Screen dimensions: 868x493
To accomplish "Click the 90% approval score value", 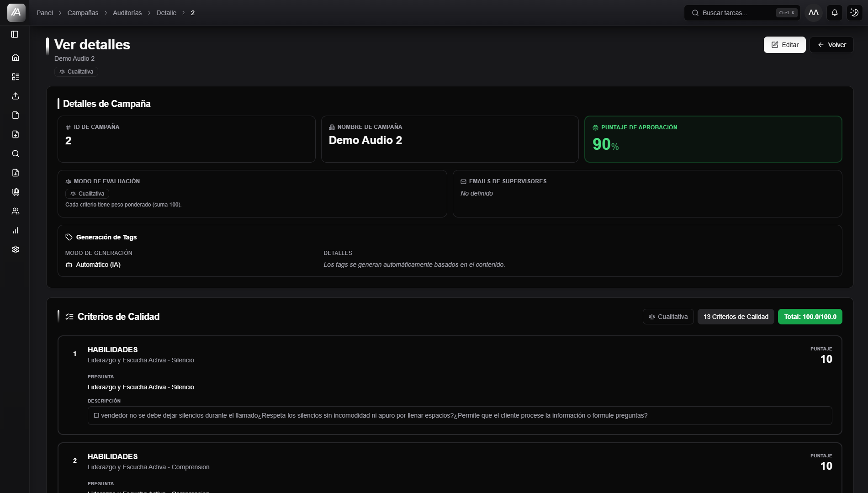I will coord(606,144).
